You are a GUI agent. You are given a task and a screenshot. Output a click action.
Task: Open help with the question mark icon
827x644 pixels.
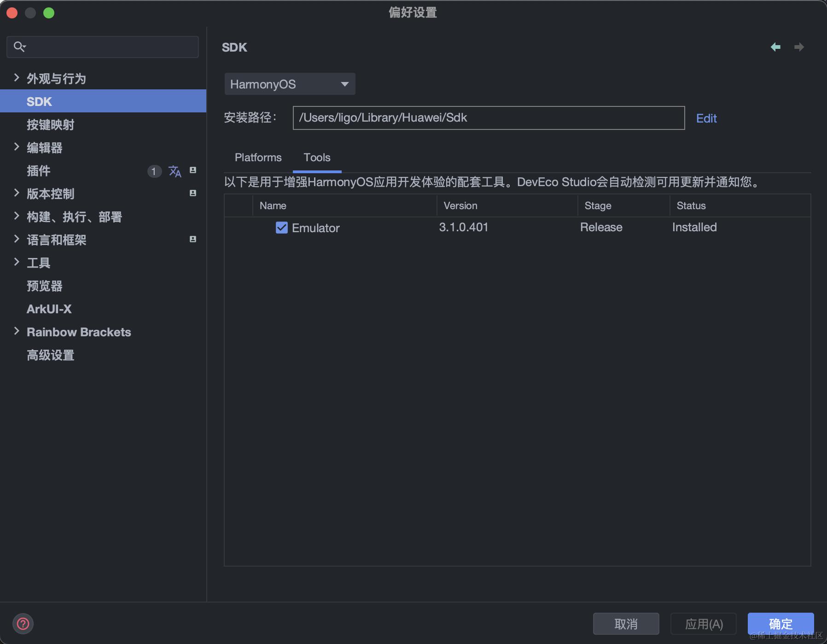coord(23,624)
